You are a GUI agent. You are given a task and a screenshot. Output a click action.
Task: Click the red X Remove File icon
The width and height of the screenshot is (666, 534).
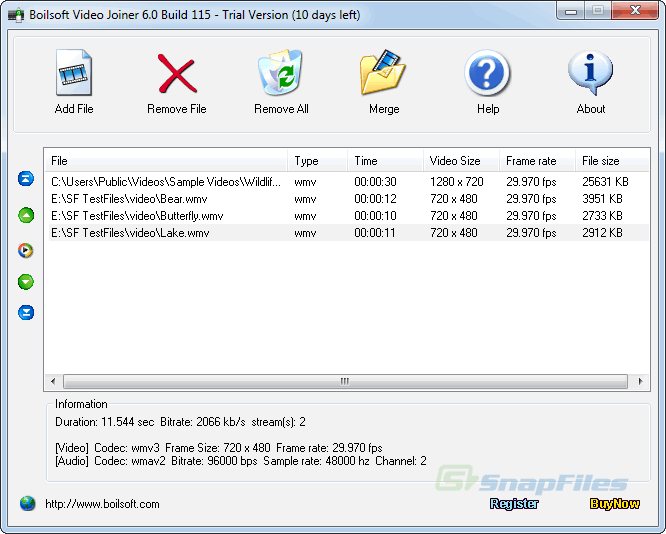coord(177,73)
